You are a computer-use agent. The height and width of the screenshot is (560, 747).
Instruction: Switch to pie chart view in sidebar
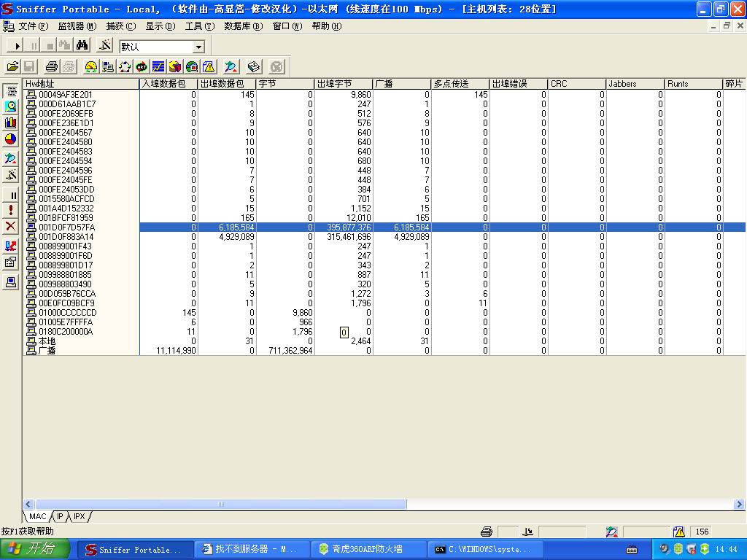click(11, 139)
